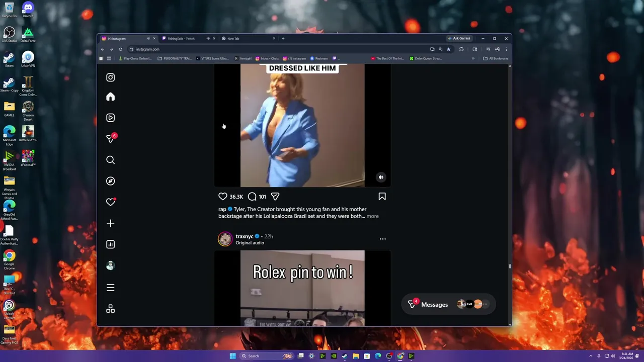Open File Explorer from taskbar

coord(356,356)
